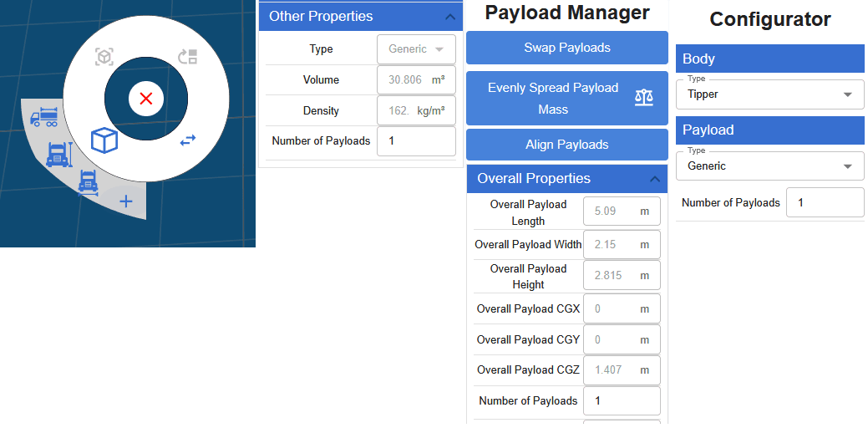The image size is (868, 428).
Task: Click the Overall Payload Height field
Action: (622, 275)
